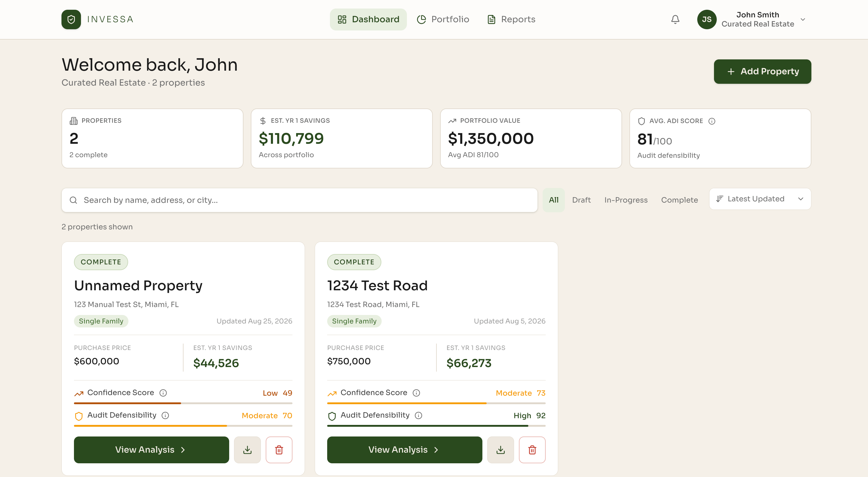This screenshot has height=477, width=868.
Task: Click Audit Defensibility info icon on 1234 Test Road
Action: point(418,415)
